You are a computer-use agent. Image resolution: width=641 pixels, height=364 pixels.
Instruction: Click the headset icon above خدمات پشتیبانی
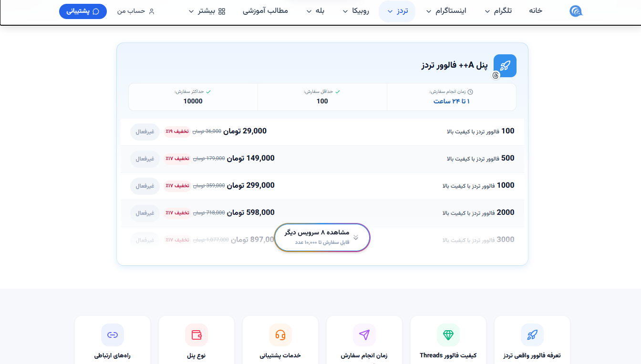pyautogui.click(x=280, y=335)
